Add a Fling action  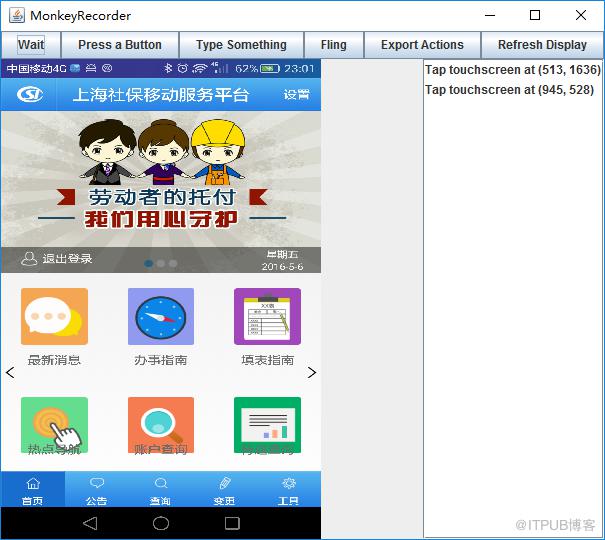tap(333, 45)
